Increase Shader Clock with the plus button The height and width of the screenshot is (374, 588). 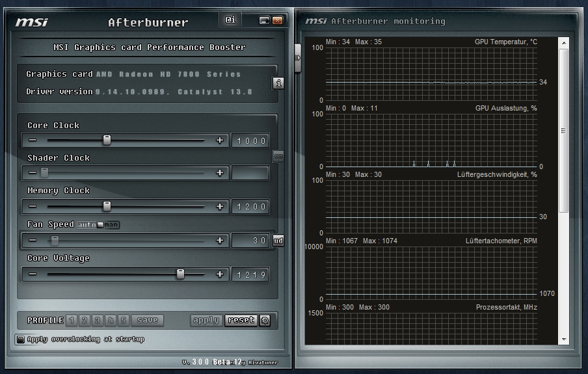(x=220, y=173)
